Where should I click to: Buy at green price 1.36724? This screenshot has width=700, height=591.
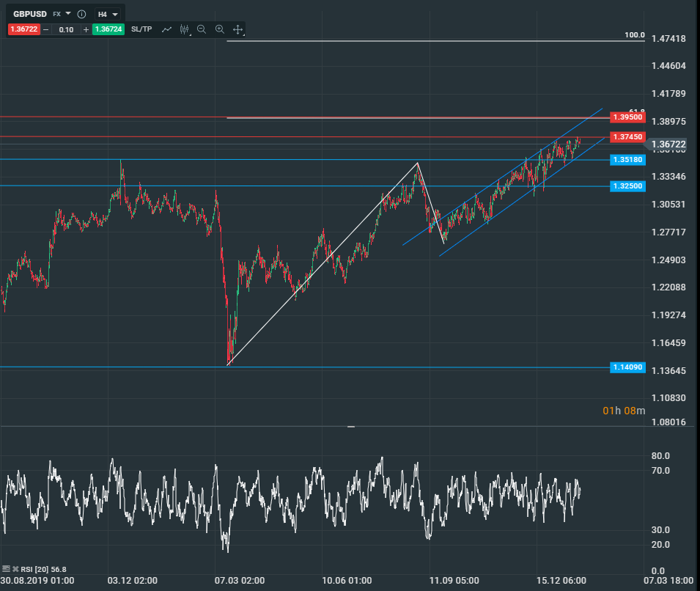point(108,29)
